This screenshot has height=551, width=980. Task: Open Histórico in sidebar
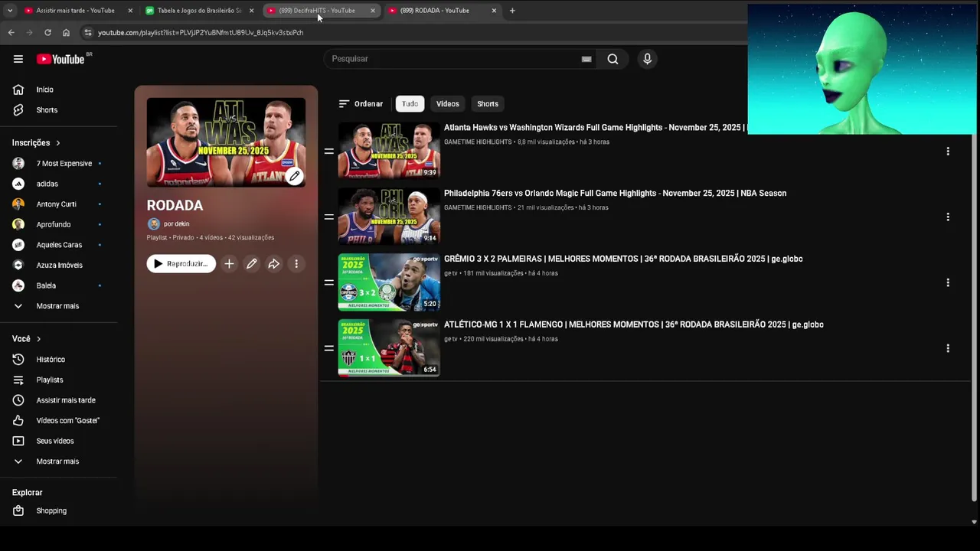[51, 360]
